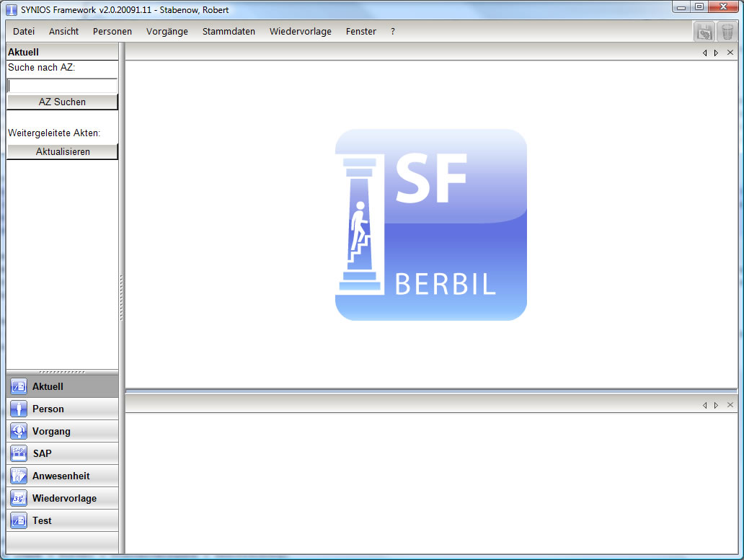Image resolution: width=744 pixels, height=560 pixels.
Task: Click the save disk toolbar icon
Action: pos(704,32)
